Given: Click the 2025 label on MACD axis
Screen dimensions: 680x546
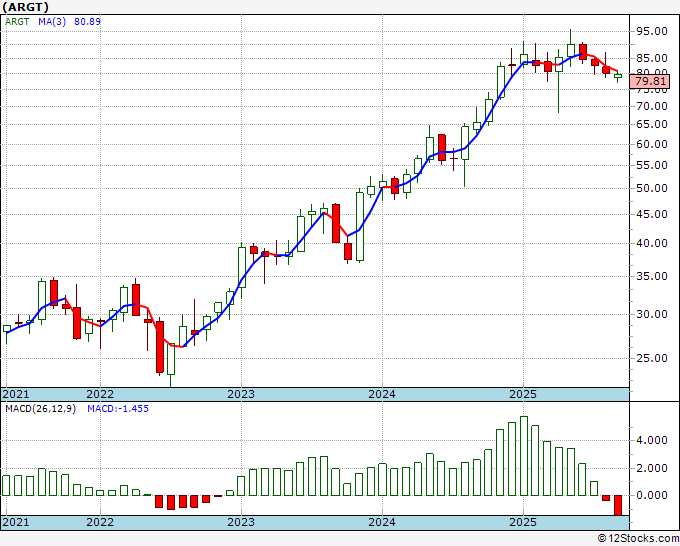Looking at the screenshot, I should coord(523,522).
